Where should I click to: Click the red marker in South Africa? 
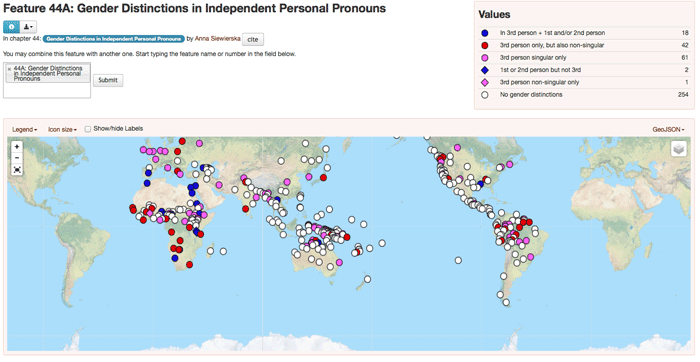point(189,265)
